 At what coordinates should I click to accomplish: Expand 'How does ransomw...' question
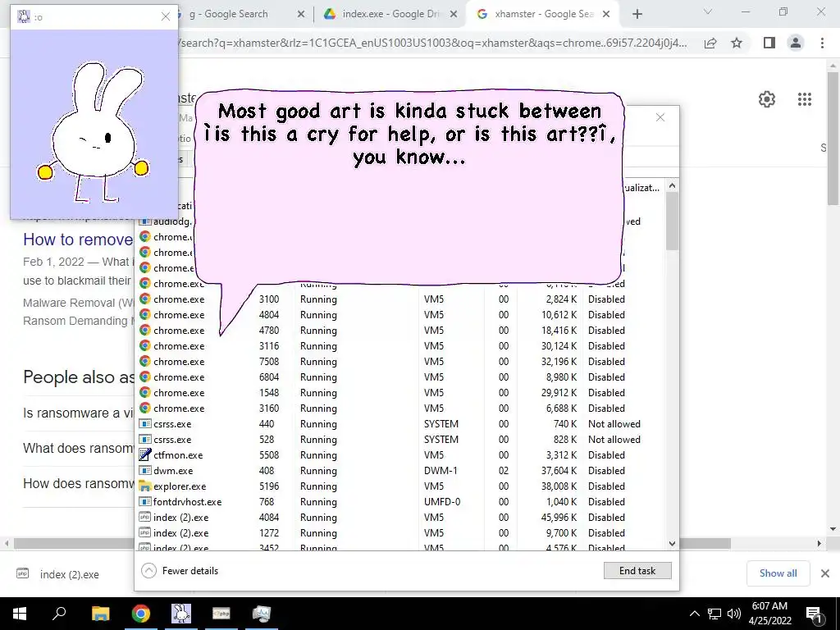[x=78, y=483]
